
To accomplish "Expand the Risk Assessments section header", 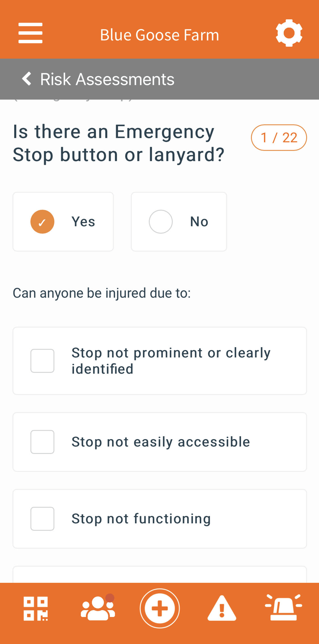I will 107,79.
